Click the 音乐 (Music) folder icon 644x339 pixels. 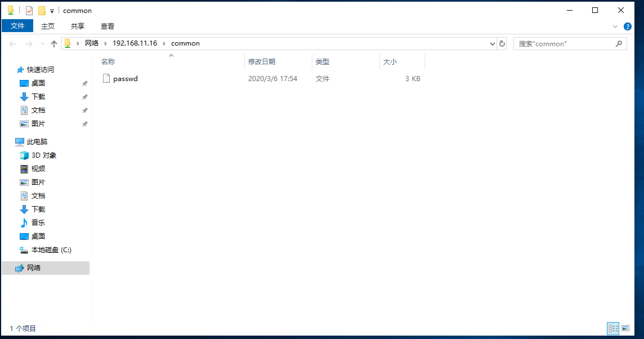(24, 223)
